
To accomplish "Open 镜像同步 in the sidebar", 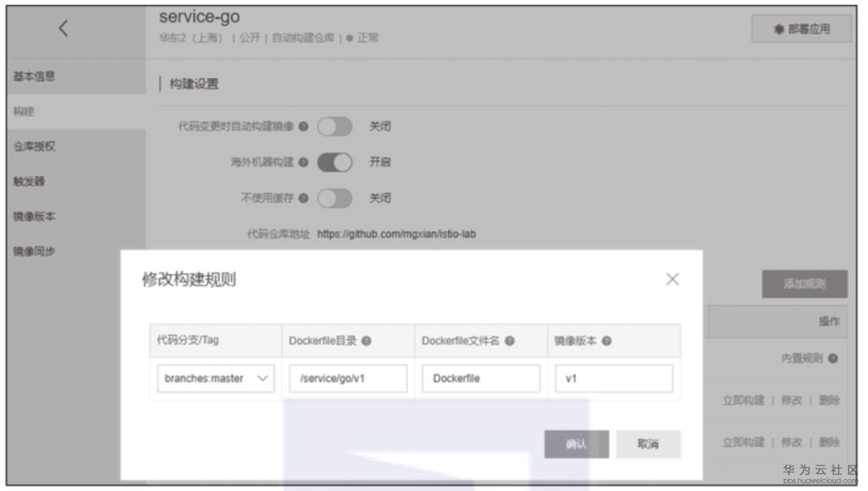I will (x=76, y=252).
